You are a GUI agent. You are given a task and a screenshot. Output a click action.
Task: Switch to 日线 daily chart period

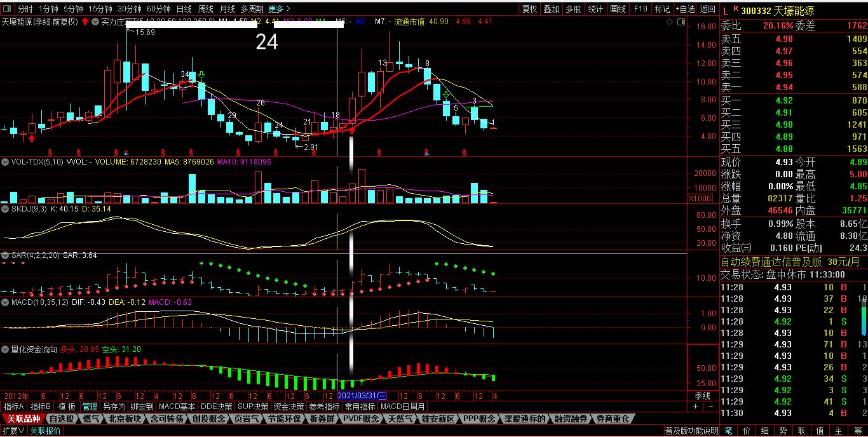[184, 9]
